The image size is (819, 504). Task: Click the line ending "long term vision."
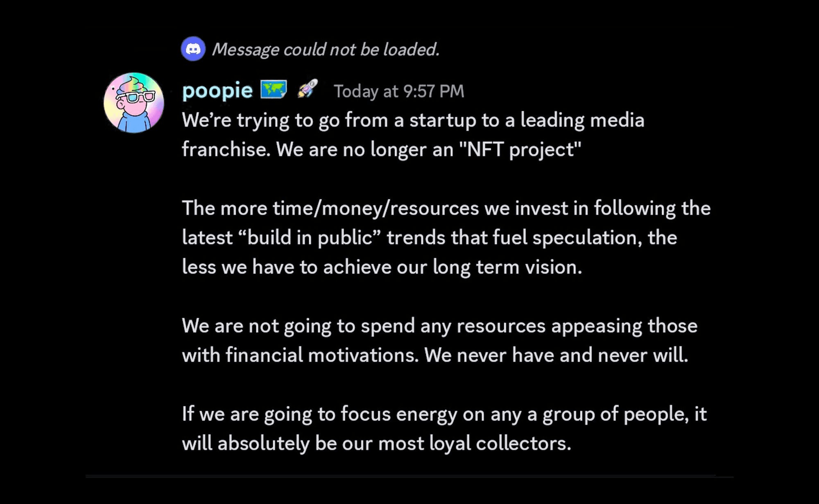pos(382,267)
